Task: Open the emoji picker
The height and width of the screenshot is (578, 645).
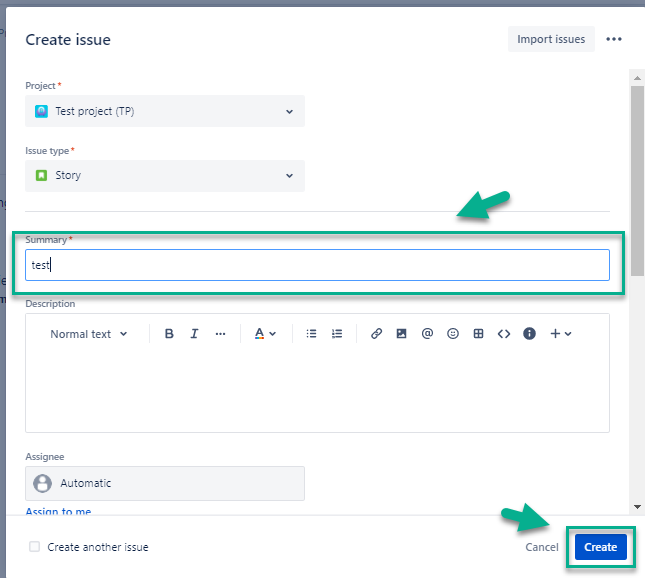Action: point(452,334)
